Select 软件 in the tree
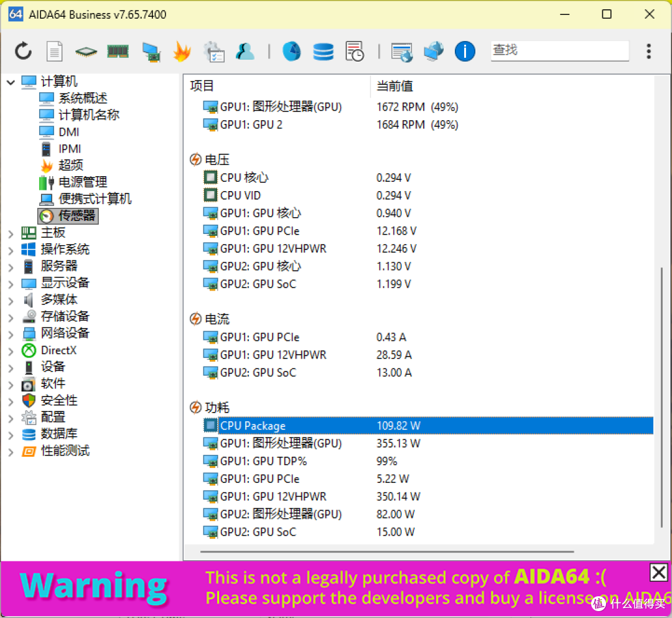The image size is (672, 618). tap(53, 383)
